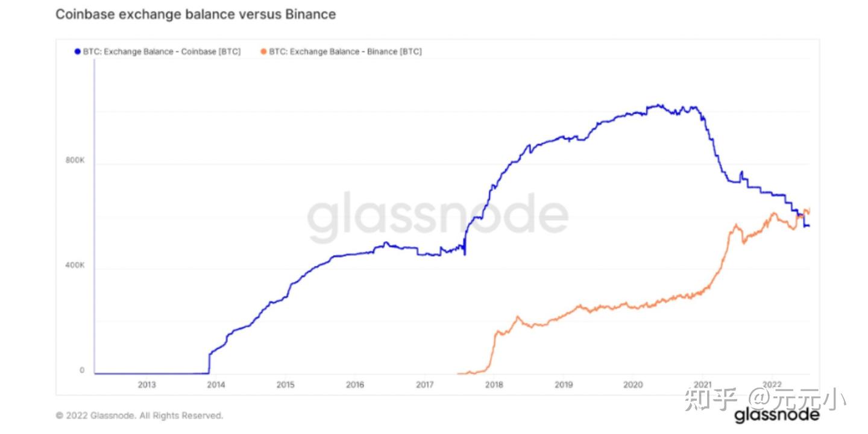Select the 2014 x-axis label
The width and height of the screenshot is (868, 434).
[216, 385]
